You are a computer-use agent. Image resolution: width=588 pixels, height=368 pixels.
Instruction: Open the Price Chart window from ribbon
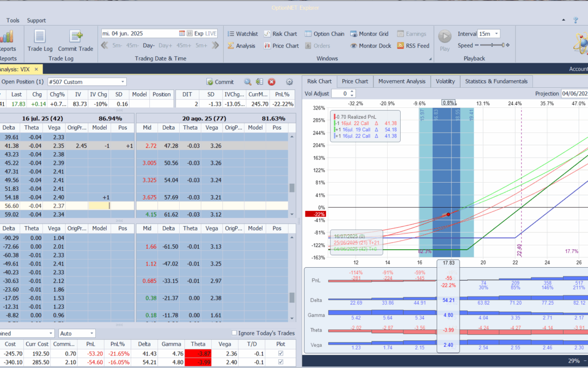click(x=281, y=46)
